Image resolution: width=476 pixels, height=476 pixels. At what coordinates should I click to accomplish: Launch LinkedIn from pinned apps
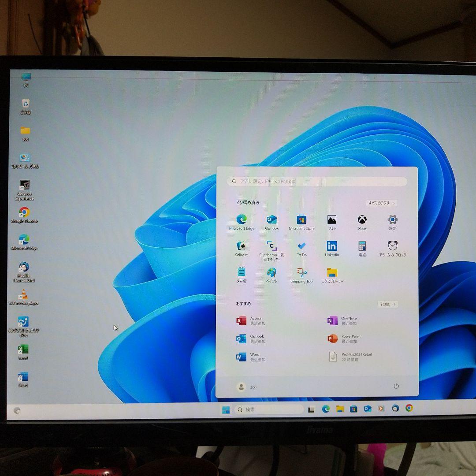click(x=331, y=249)
